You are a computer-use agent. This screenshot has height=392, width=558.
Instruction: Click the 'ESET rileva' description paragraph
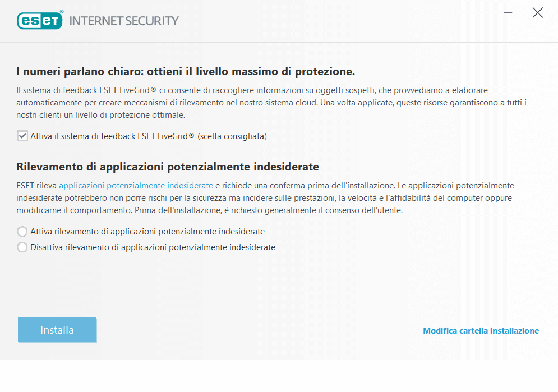tap(269, 198)
